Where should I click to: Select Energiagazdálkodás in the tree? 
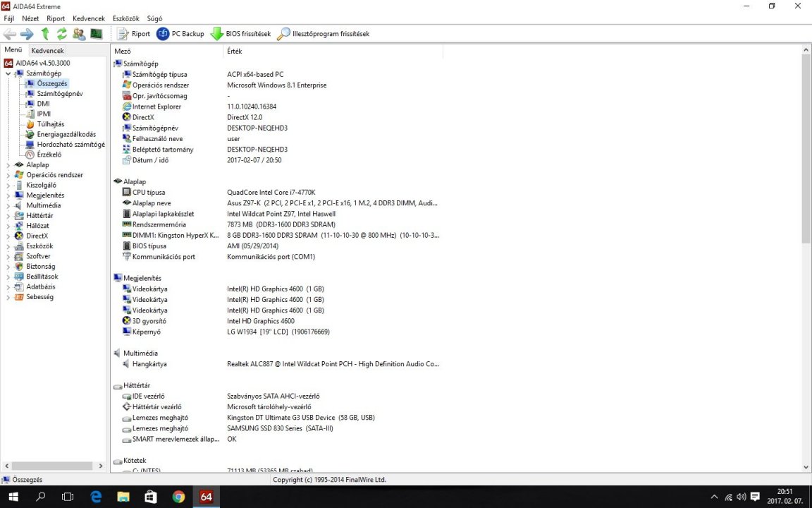click(x=66, y=134)
